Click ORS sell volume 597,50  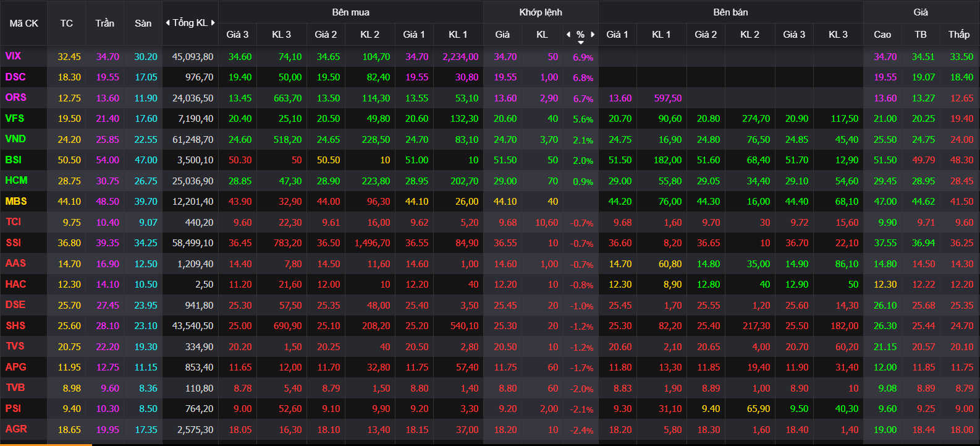(x=668, y=98)
